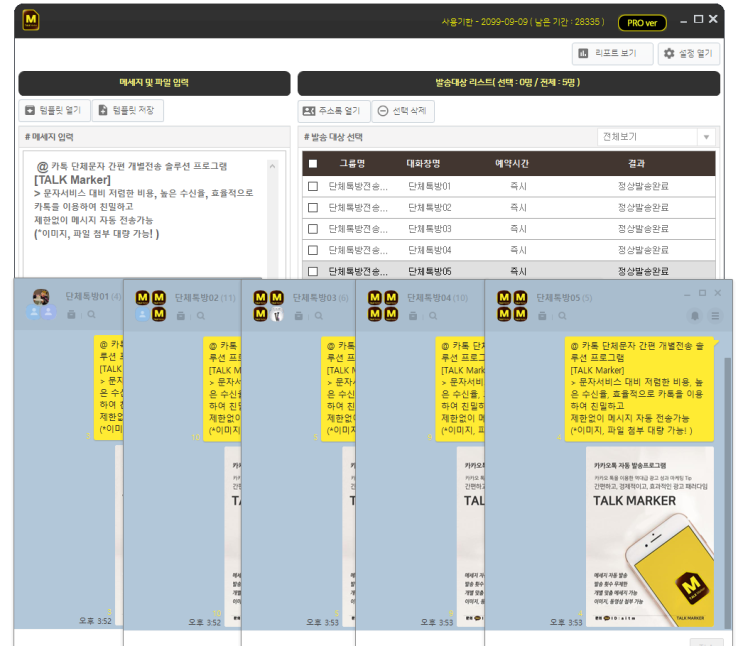This screenshot has height=646, width=743.
Task: Click calendar icon in 단체톡방01 chat window
Action: pyautogui.click(x=71, y=314)
